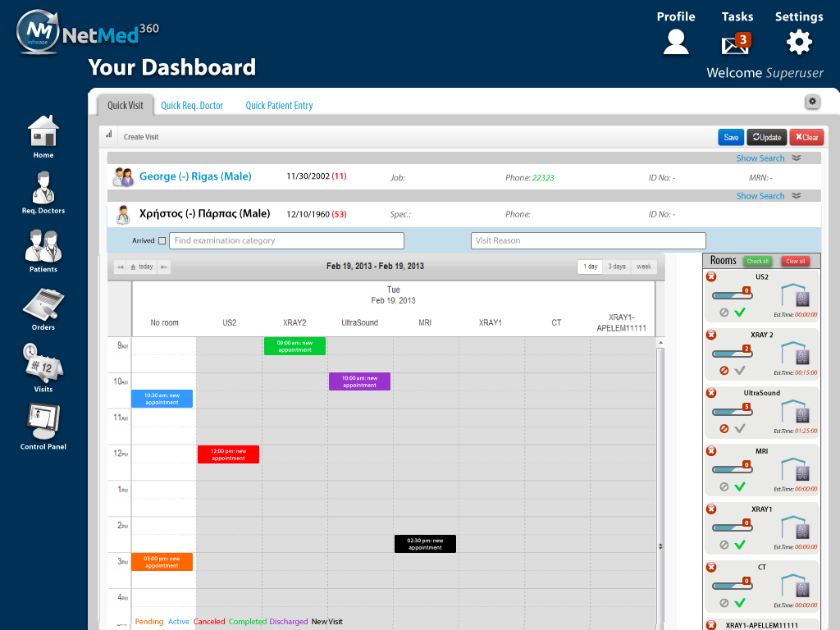Click the doctor avatar for Χρήστος Πάρπας
The image size is (840, 630).
point(123,214)
